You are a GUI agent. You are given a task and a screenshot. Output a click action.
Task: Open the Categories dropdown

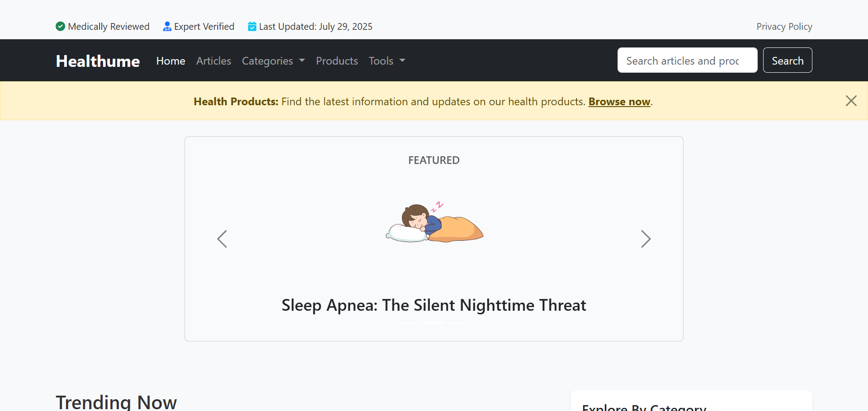click(268, 61)
